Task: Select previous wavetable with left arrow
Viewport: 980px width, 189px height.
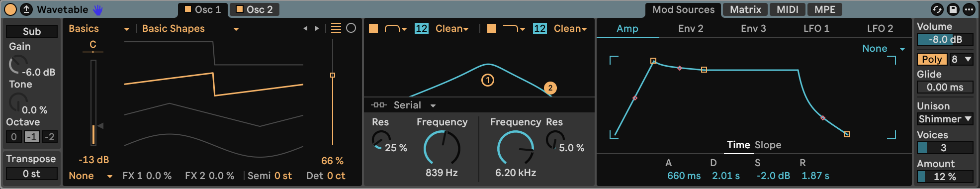Action: (x=305, y=29)
